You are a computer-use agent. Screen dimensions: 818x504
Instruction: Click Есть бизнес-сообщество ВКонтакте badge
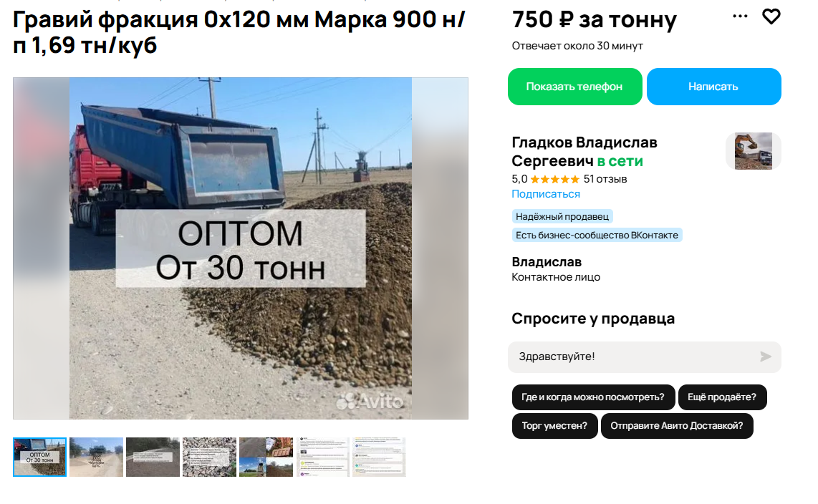tap(597, 235)
